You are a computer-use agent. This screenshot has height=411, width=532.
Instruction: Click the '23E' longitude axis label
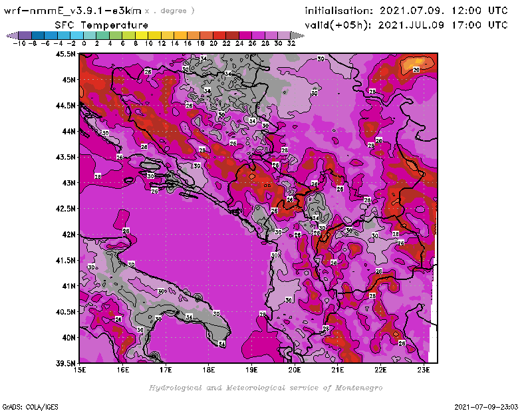click(x=424, y=370)
